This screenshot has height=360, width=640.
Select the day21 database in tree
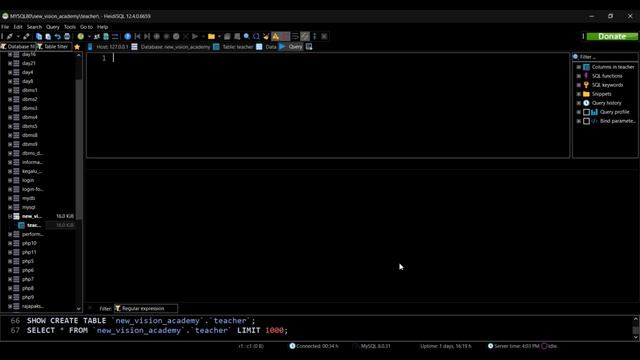coord(29,63)
